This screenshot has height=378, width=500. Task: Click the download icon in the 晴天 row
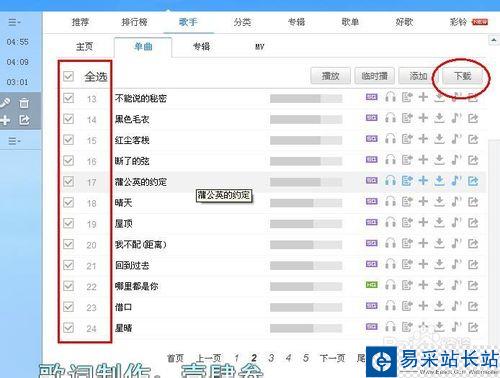coord(439,202)
